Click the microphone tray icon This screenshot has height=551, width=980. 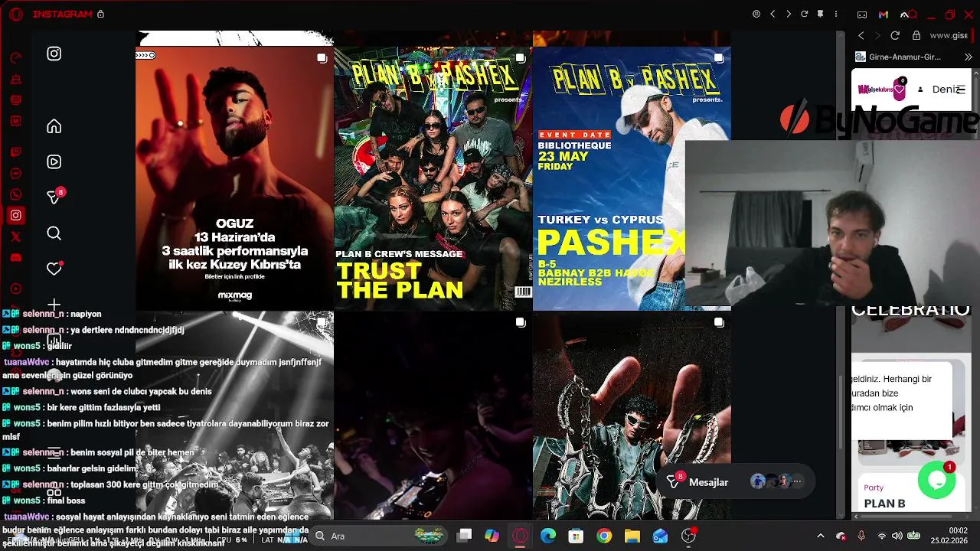[x=861, y=536]
